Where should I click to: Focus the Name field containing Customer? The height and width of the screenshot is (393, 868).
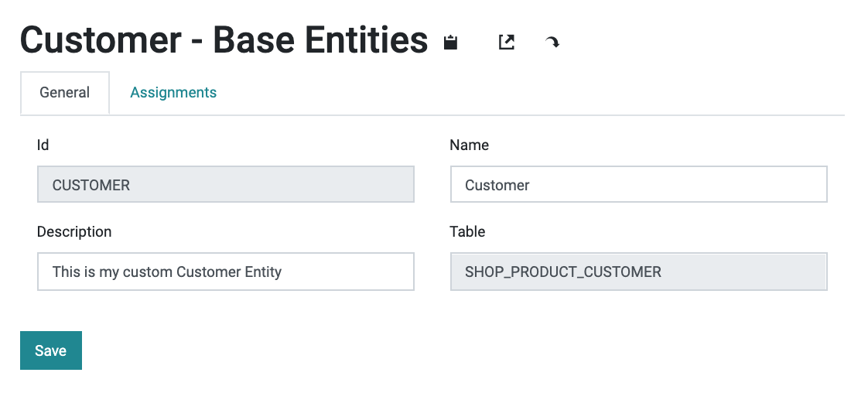tap(639, 184)
